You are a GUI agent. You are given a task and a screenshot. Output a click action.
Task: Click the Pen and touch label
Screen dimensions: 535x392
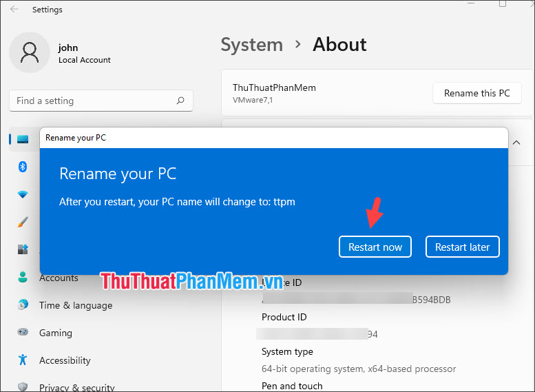tap(292, 386)
